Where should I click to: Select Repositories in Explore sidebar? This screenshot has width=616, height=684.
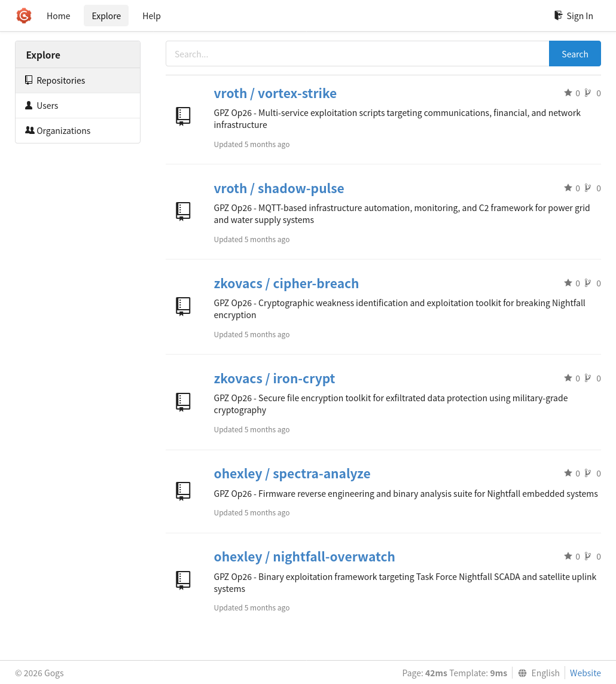point(78,80)
